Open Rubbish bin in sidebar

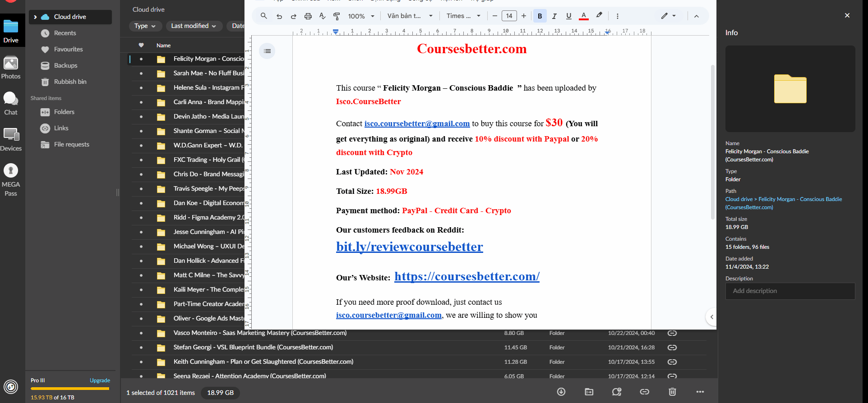[70, 82]
